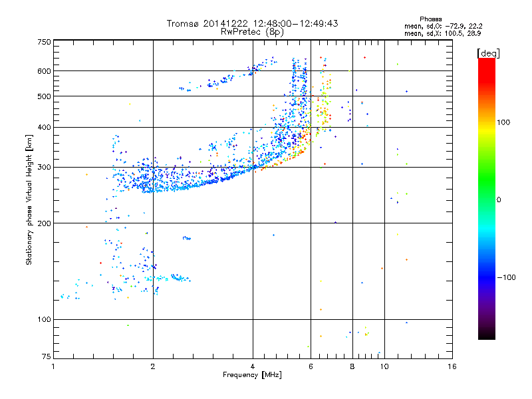The width and height of the screenshot is (532, 399).
Task: Click the y-axis tick label "500"
Action: (44, 96)
